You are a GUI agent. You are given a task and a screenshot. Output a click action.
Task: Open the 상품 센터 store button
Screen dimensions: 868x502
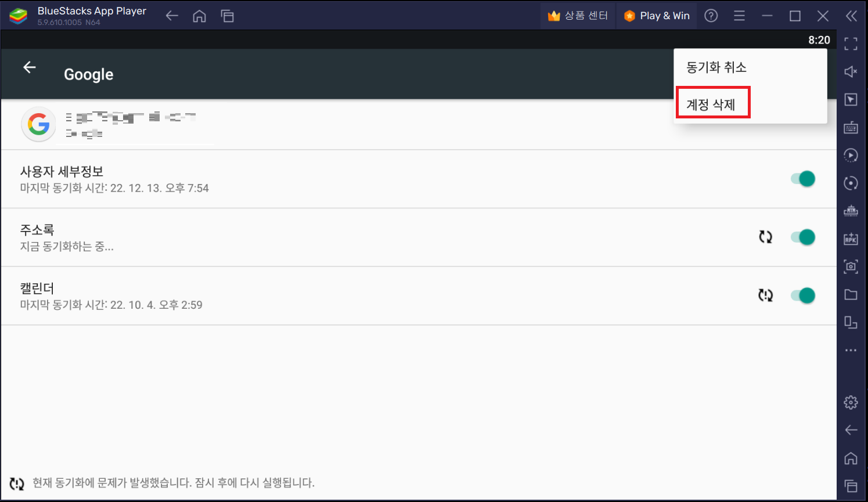click(x=578, y=16)
